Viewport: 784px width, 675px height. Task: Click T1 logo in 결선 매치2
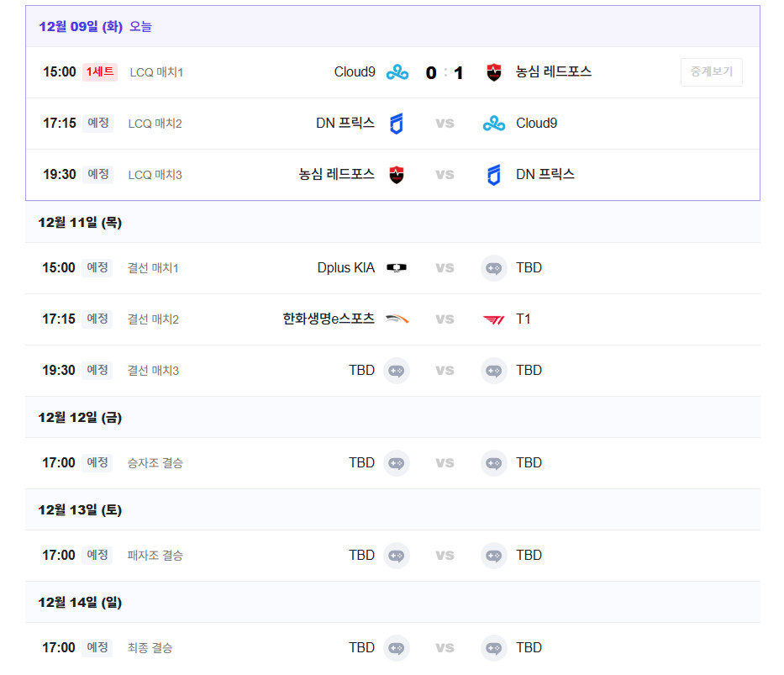pos(494,319)
